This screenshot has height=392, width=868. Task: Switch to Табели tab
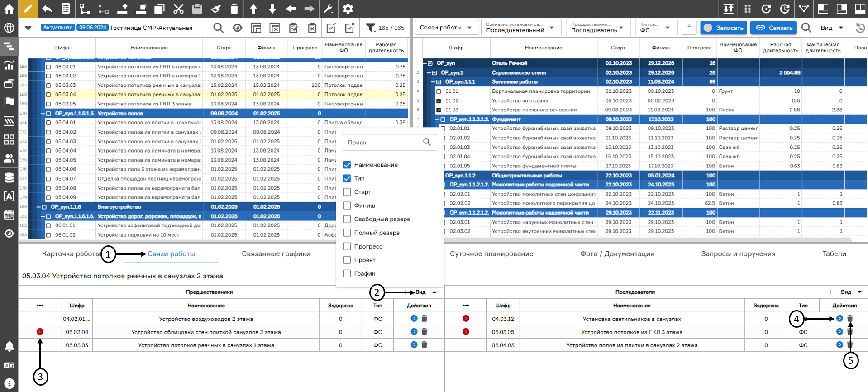[x=834, y=254]
